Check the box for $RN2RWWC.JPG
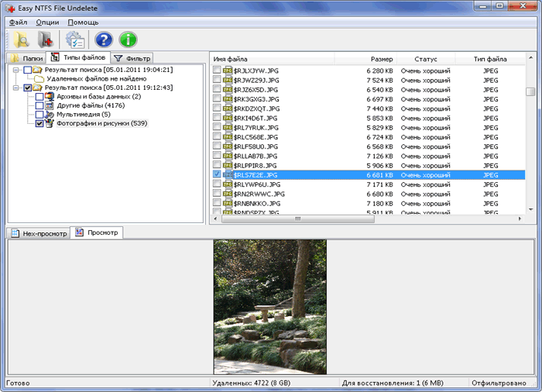The image size is (542, 392). coord(216,193)
